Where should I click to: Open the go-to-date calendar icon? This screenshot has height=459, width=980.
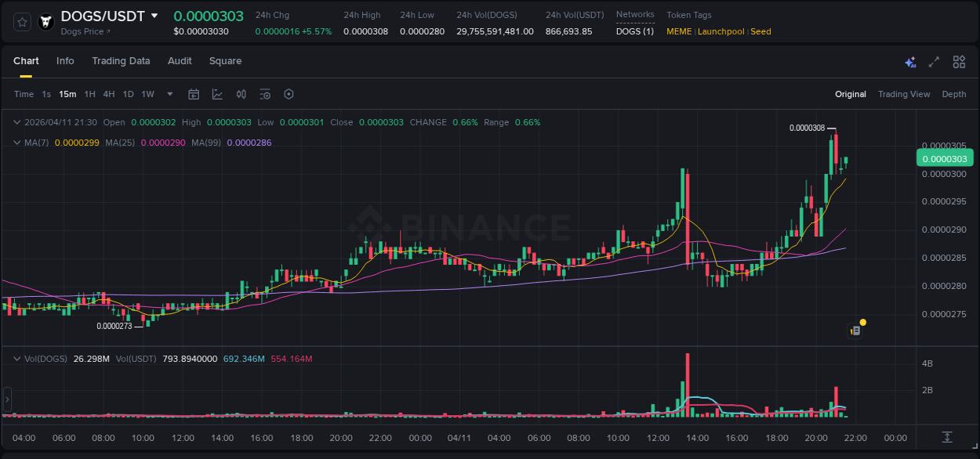194,94
